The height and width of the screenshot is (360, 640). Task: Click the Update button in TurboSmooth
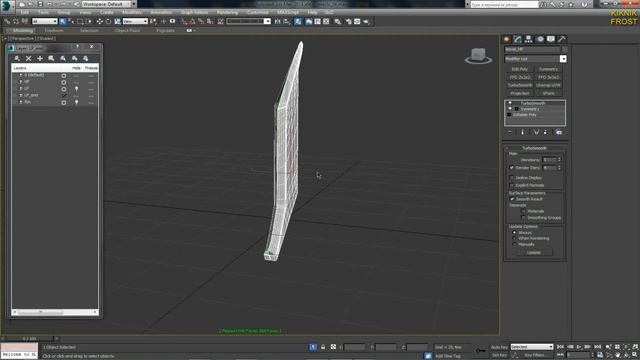[534, 253]
